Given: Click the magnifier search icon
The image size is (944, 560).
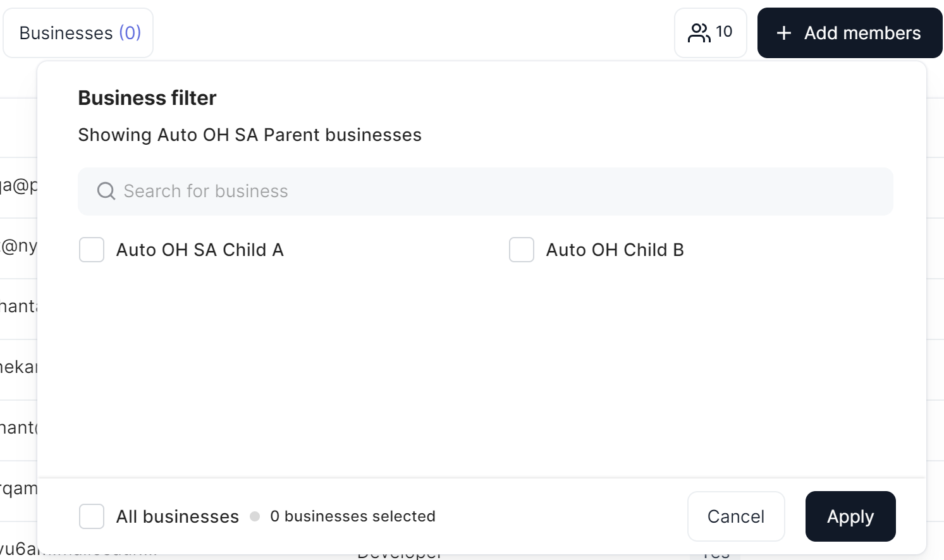Looking at the screenshot, I should (106, 191).
